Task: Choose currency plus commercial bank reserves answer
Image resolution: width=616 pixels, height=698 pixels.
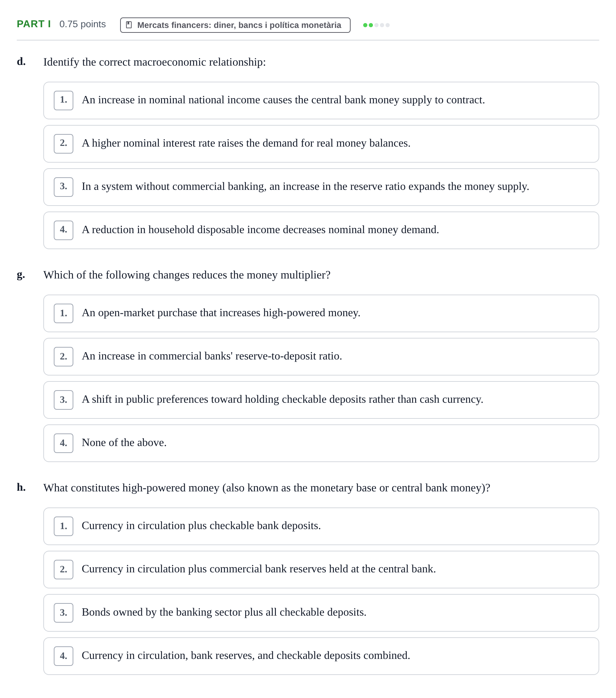Action: coord(321,570)
